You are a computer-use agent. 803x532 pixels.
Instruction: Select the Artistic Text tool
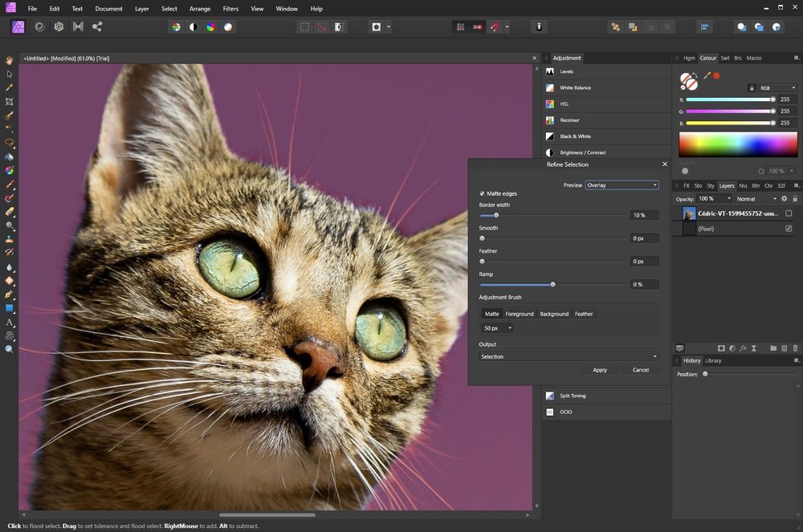9,323
